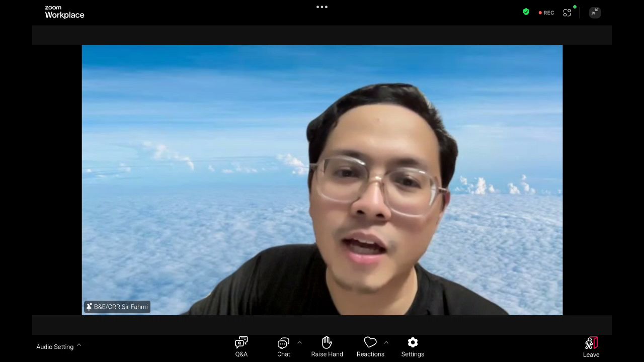Click the REC recording indicator
The image size is (644, 362).
pos(546,13)
